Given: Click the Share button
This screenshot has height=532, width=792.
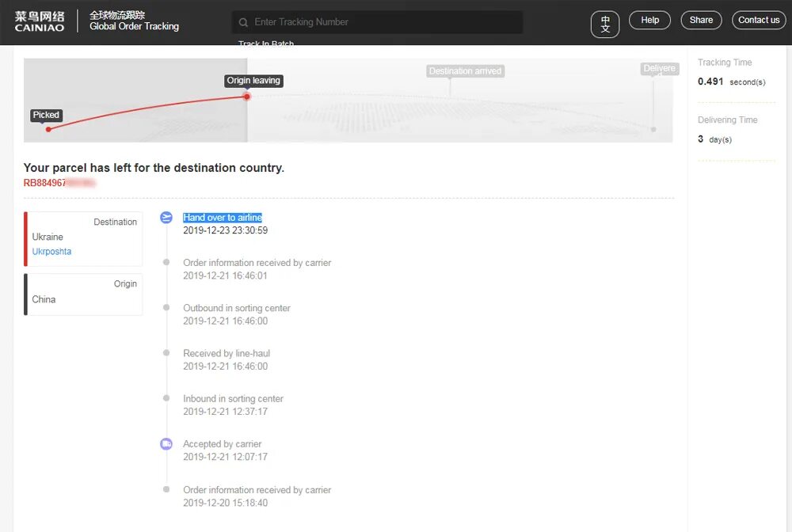Looking at the screenshot, I should [701, 21].
